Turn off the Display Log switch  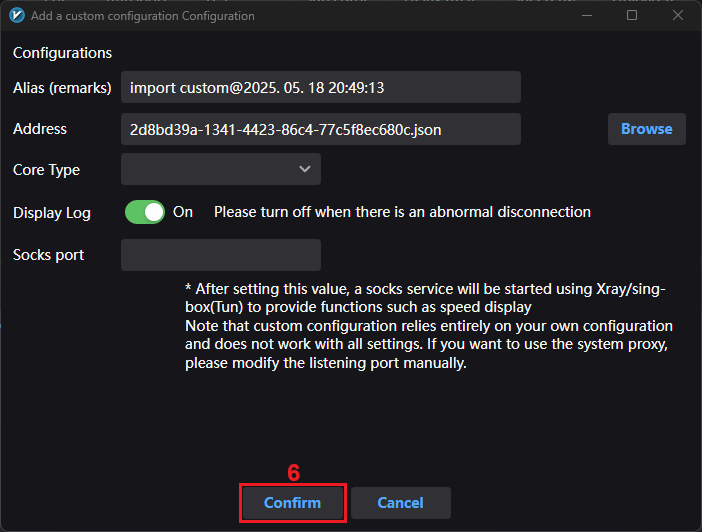pyautogui.click(x=145, y=212)
